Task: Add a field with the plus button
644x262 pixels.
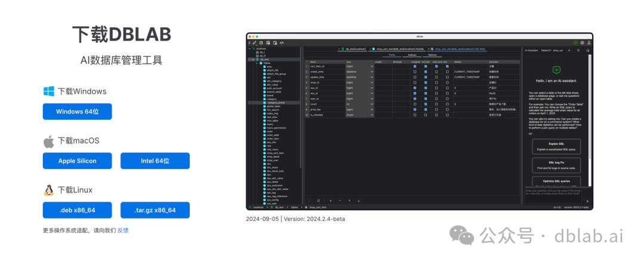Action: click(x=330, y=201)
